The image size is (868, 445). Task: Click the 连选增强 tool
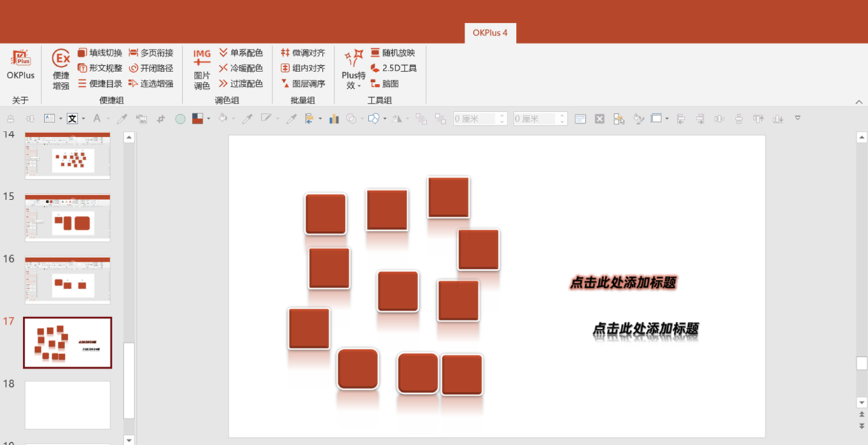pyautogui.click(x=150, y=83)
